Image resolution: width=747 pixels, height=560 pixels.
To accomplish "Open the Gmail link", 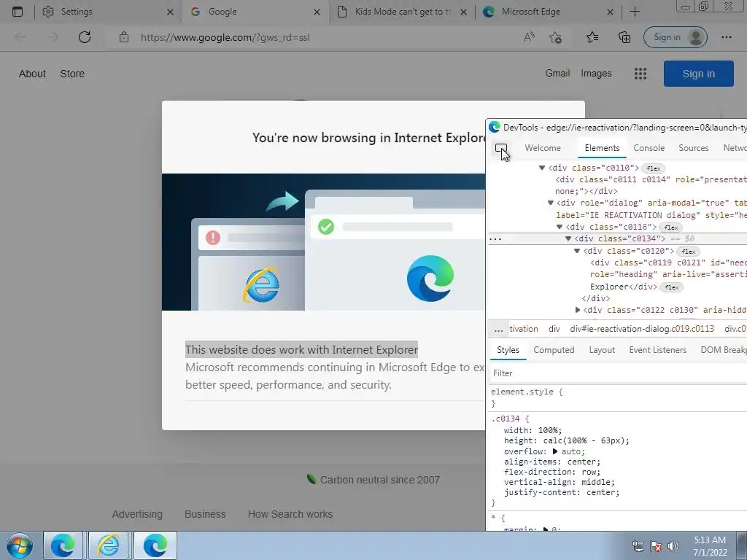I will 557,74.
